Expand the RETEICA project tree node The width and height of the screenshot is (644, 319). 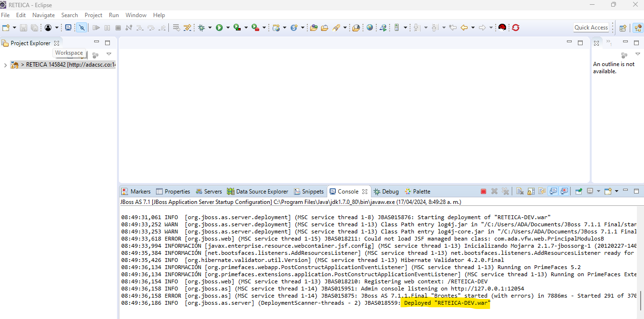tap(5, 65)
